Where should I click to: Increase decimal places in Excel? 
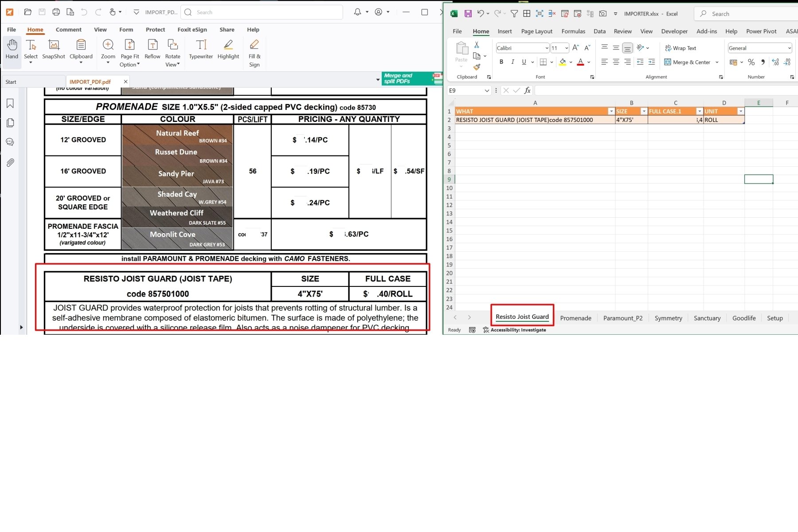click(775, 62)
